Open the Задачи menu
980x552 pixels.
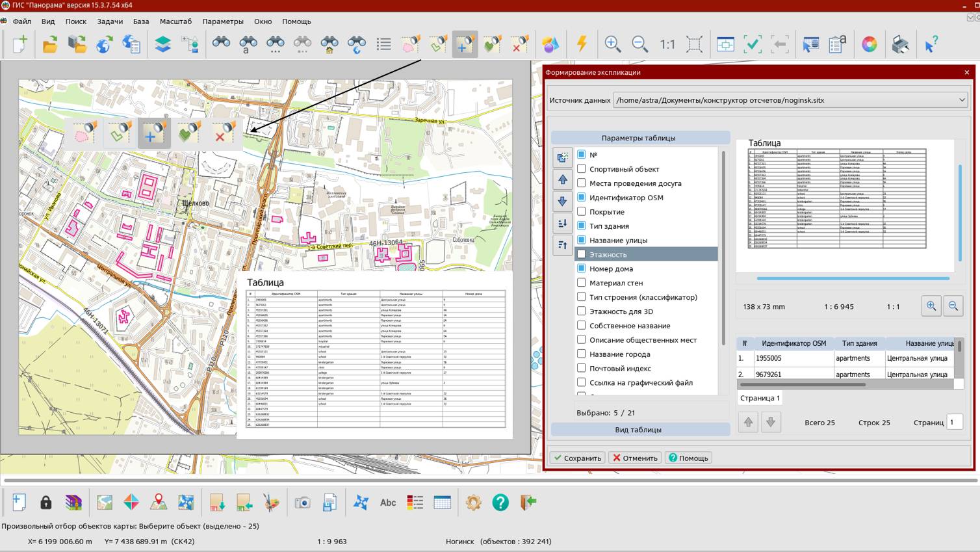pos(110,21)
